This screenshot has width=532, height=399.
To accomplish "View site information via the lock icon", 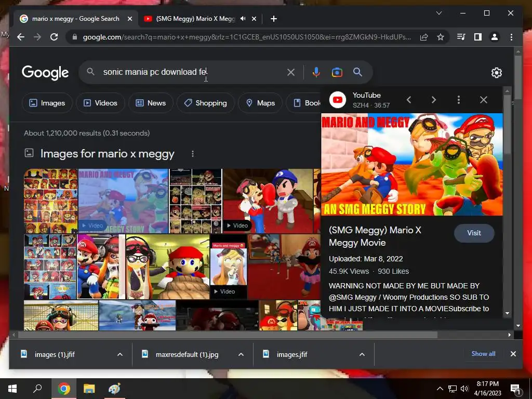I will 75,37.
